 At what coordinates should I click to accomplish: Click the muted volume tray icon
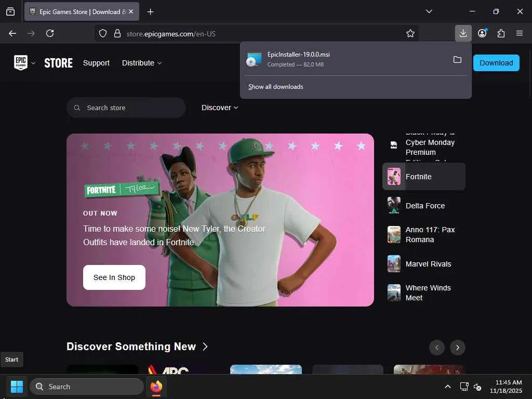(x=477, y=387)
